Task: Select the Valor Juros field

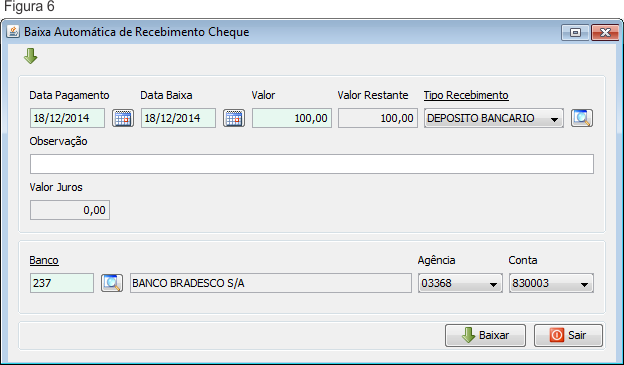Action: click(x=70, y=210)
